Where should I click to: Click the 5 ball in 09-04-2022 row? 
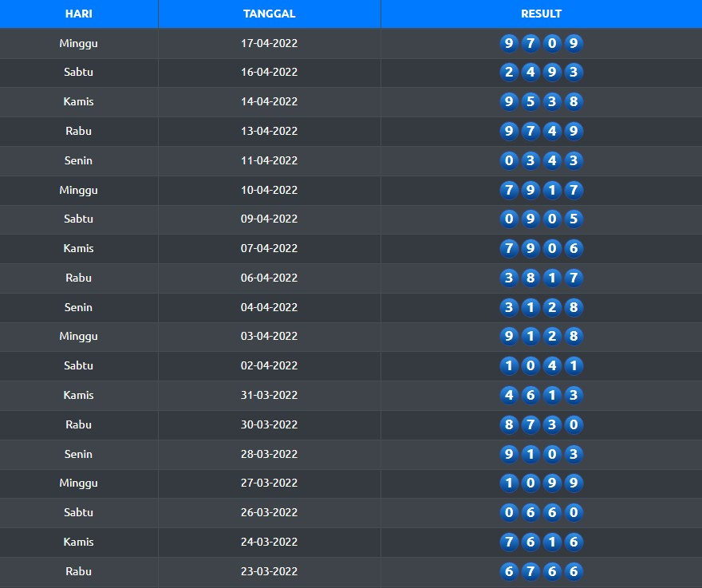tap(574, 219)
